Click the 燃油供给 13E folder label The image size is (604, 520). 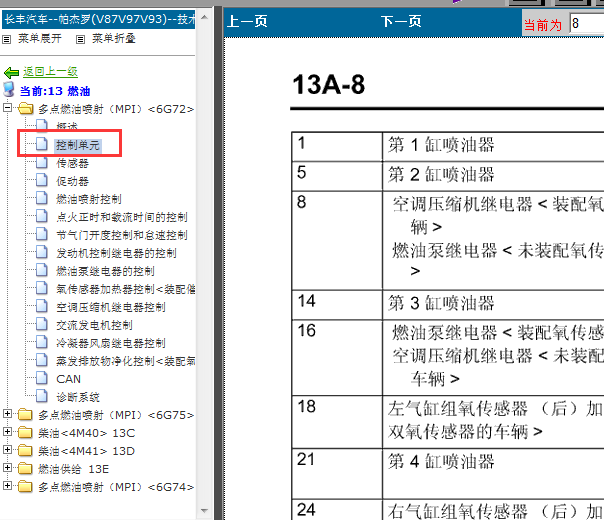tap(73, 469)
